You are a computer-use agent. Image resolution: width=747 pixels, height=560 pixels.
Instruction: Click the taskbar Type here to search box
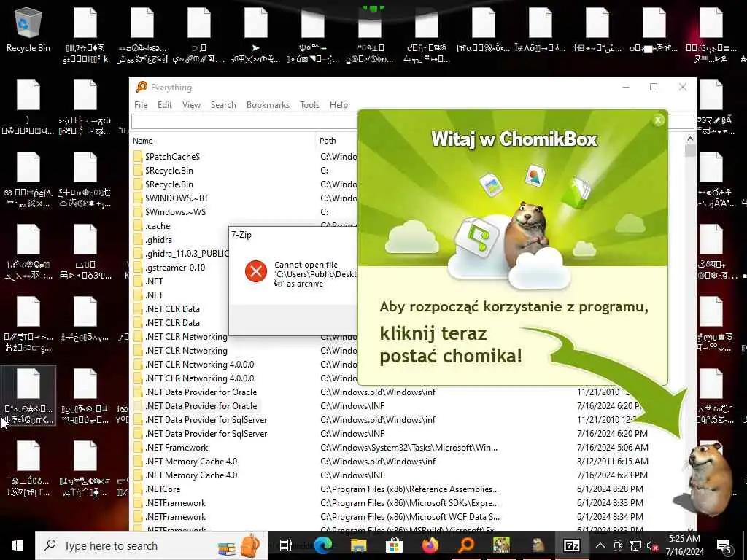[x=152, y=545]
